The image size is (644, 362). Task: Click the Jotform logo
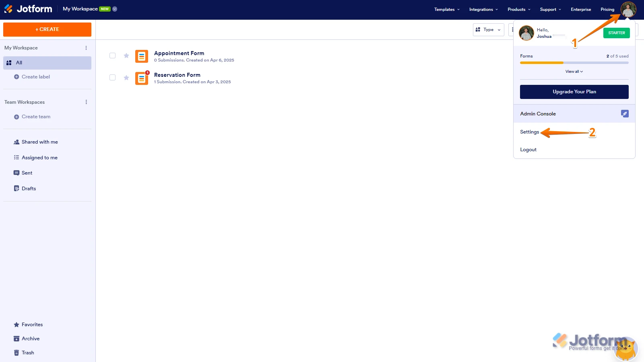pyautogui.click(x=28, y=8)
